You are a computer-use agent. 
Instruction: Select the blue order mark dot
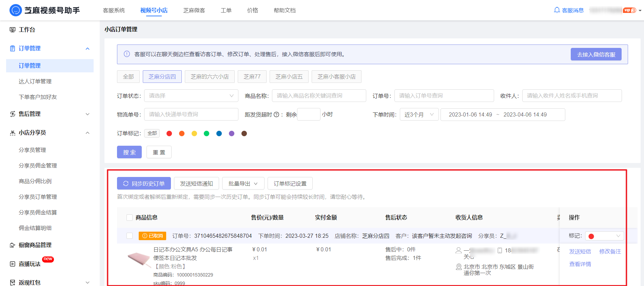click(x=219, y=133)
